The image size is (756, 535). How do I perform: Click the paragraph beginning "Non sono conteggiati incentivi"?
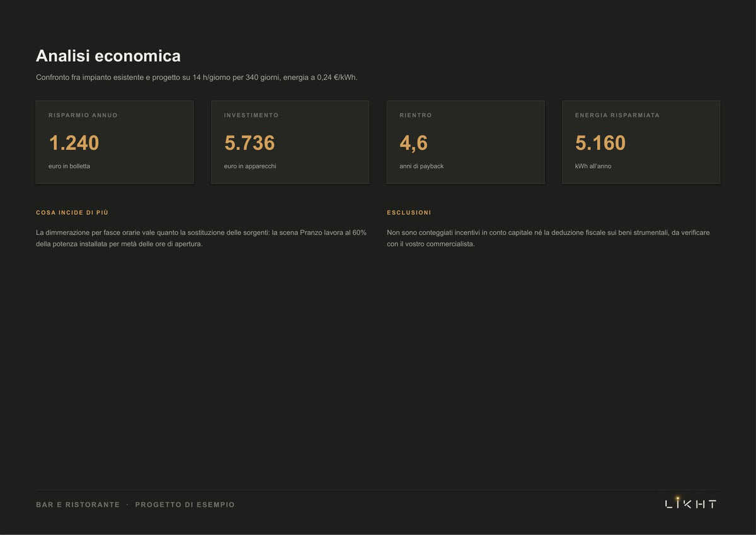tap(548, 238)
